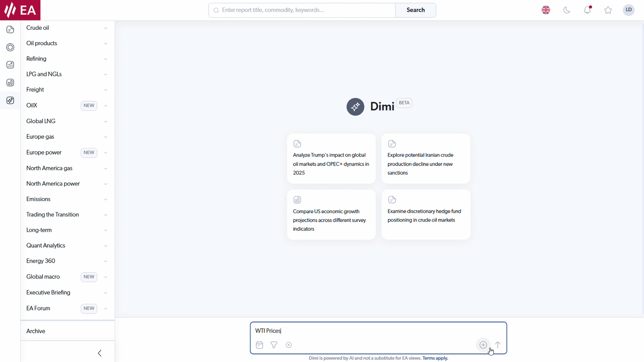Select Emissions menu item

[x=38, y=199]
